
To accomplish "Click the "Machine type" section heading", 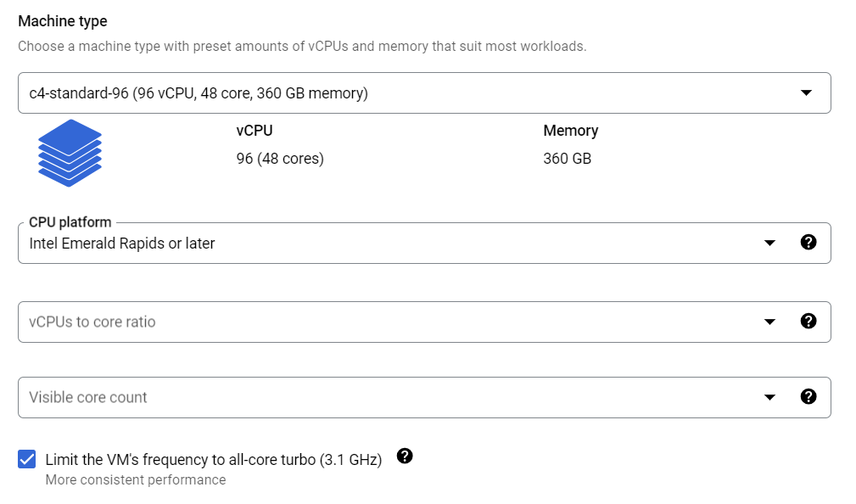I will point(63,20).
